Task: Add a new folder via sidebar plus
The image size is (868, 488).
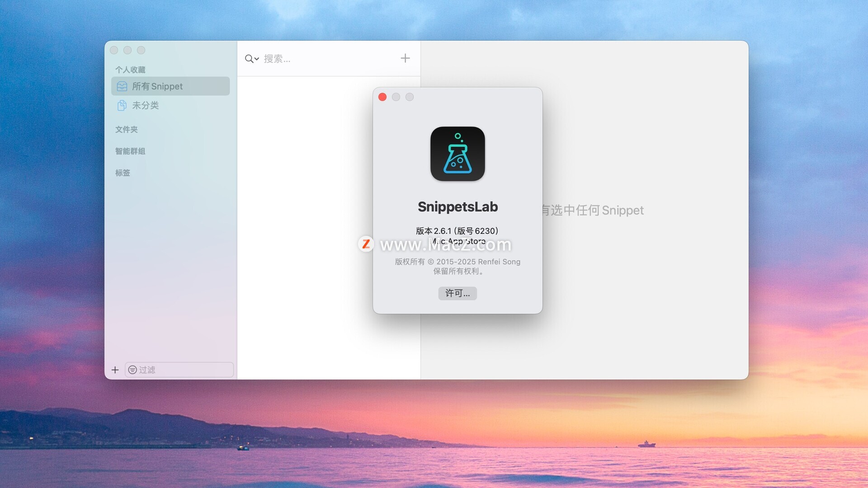Action: [x=115, y=370]
